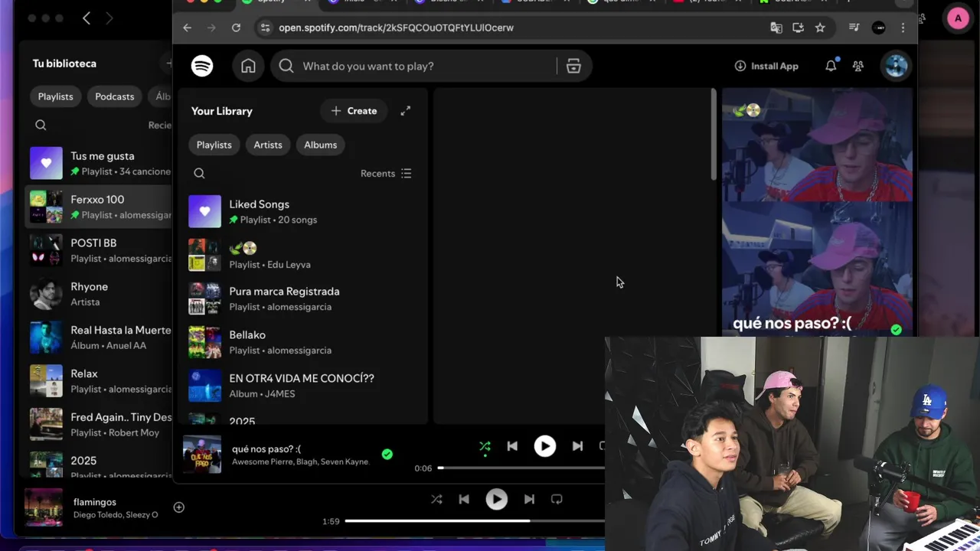Search library in background Spotify app
This screenshot has width=980, height=551.
coord(41,125)
